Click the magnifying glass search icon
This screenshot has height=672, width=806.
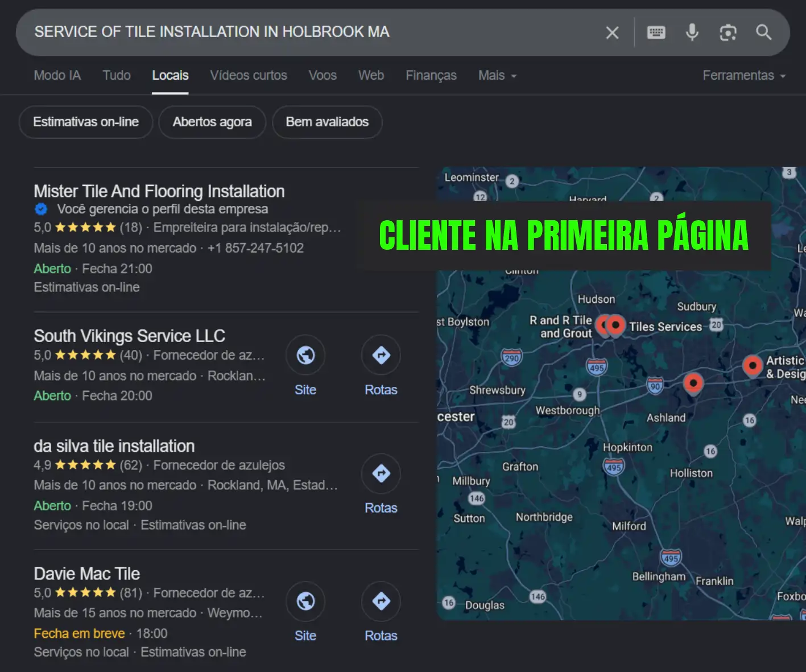pyautogui.click(x=763, y=32)
